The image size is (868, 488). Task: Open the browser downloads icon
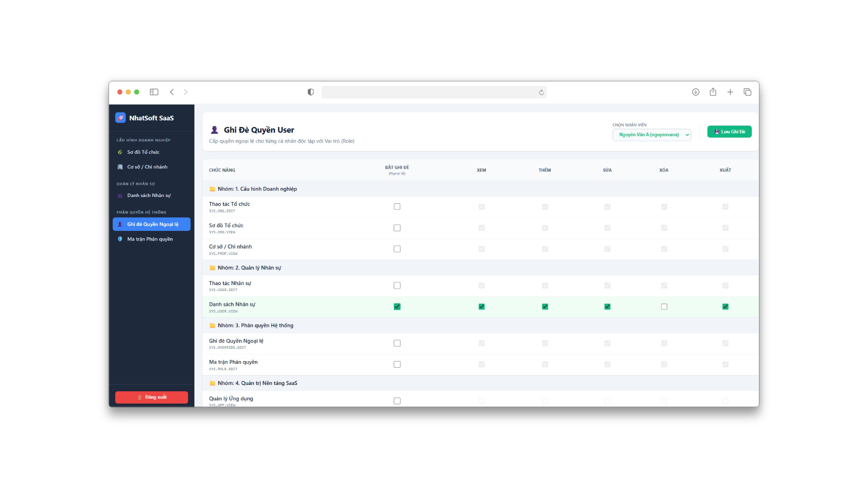click(x=696, y=92)
